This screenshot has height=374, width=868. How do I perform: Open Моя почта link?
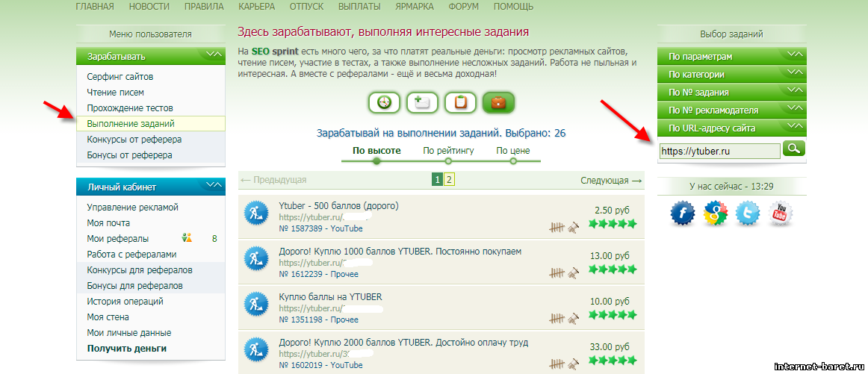pos(108,223)
